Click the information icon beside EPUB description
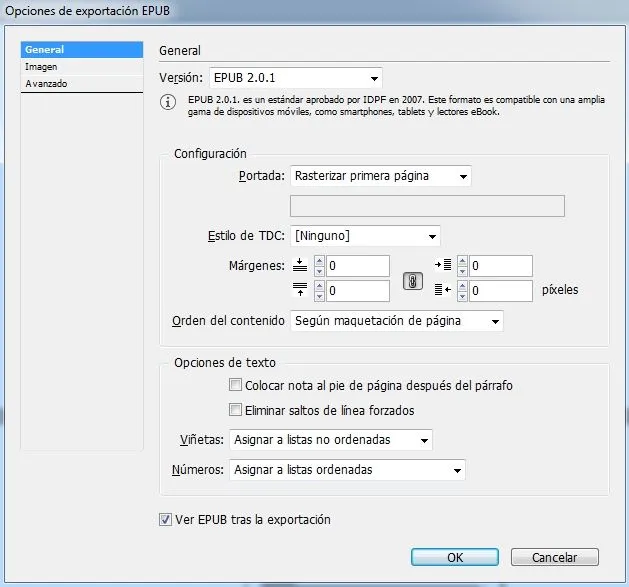Viewport: 629px width, 587px height. point(168,102)
